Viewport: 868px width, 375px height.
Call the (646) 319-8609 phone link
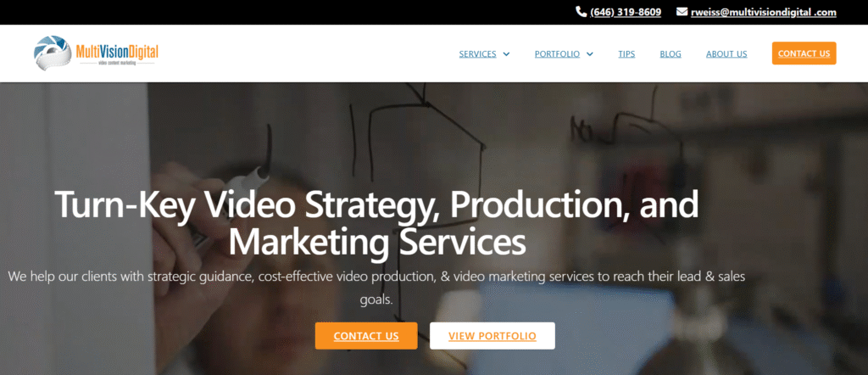[x=626, y=12]
